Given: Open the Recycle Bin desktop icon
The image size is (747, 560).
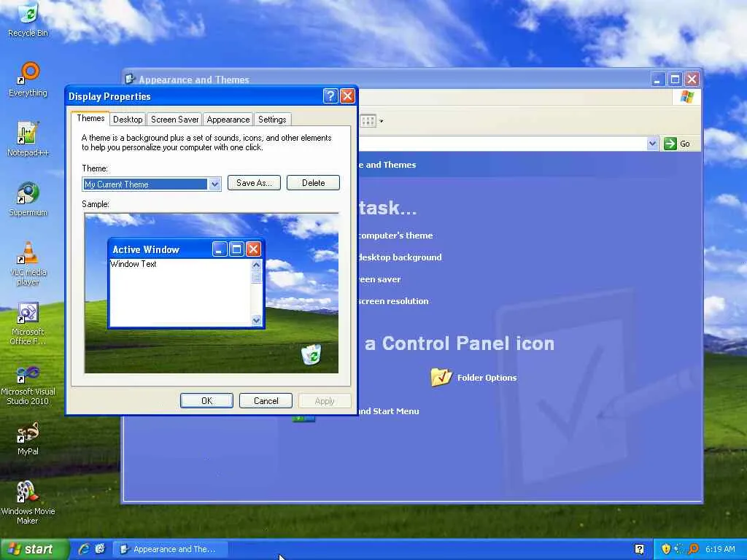Looking at the screenshot, I should (28, 19).
